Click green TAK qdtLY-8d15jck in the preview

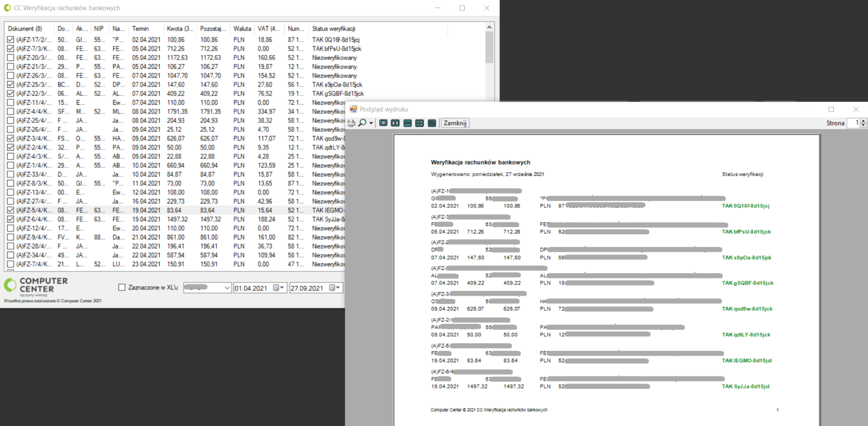click(x=746, y=335)
